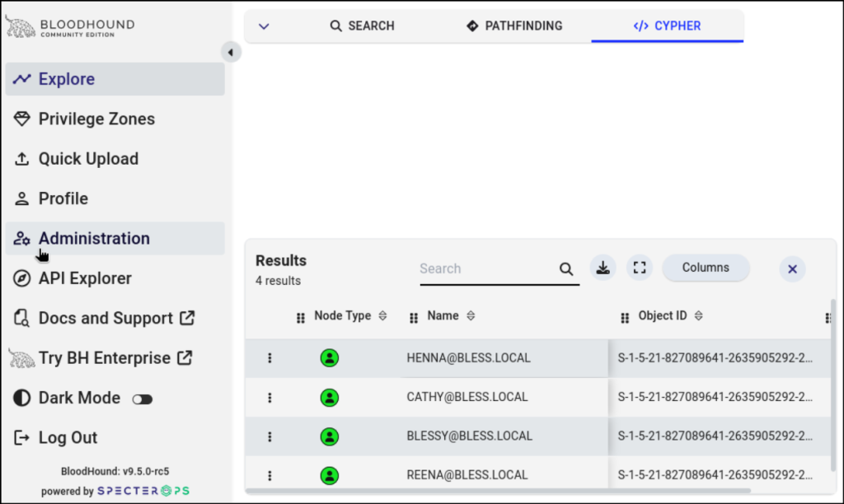The width and height of the screenshot is (844, 504).
Task: Click the vertical scrollbar of results table
Action: click(x=833, y=385)
